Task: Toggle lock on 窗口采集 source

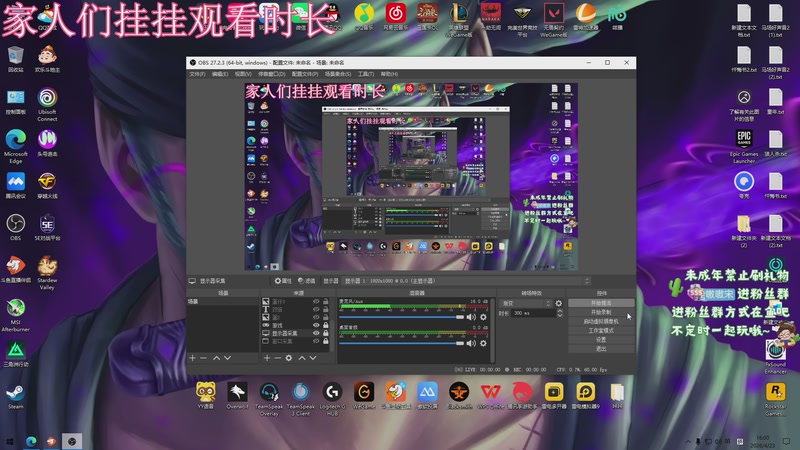Action: [326, 341]
